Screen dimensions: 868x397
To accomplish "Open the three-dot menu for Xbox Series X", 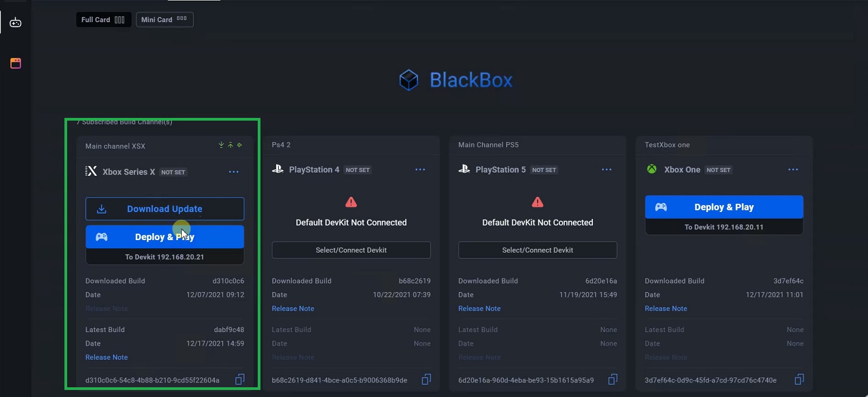I will (233, 172).
